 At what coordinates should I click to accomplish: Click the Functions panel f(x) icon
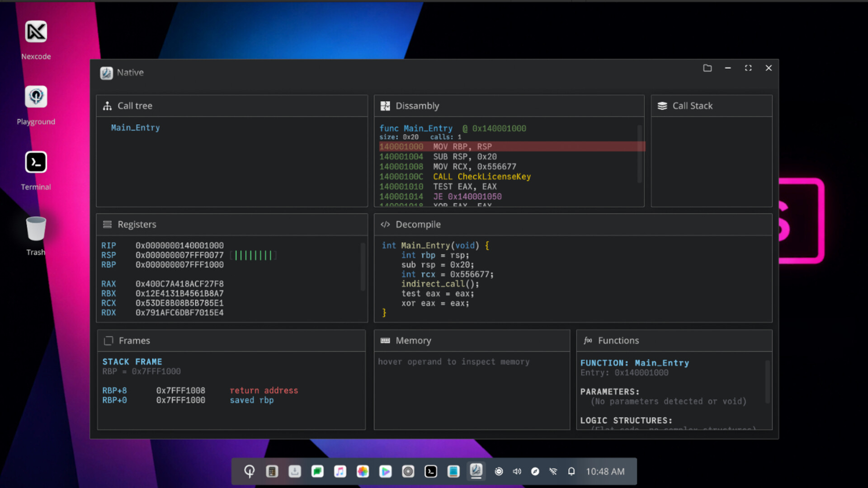[588, 340]
